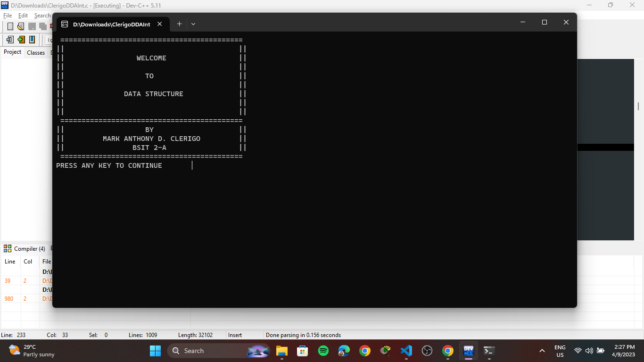Click the green plus icon in Dev-C++ toolbar

click(x=21, y=40)
